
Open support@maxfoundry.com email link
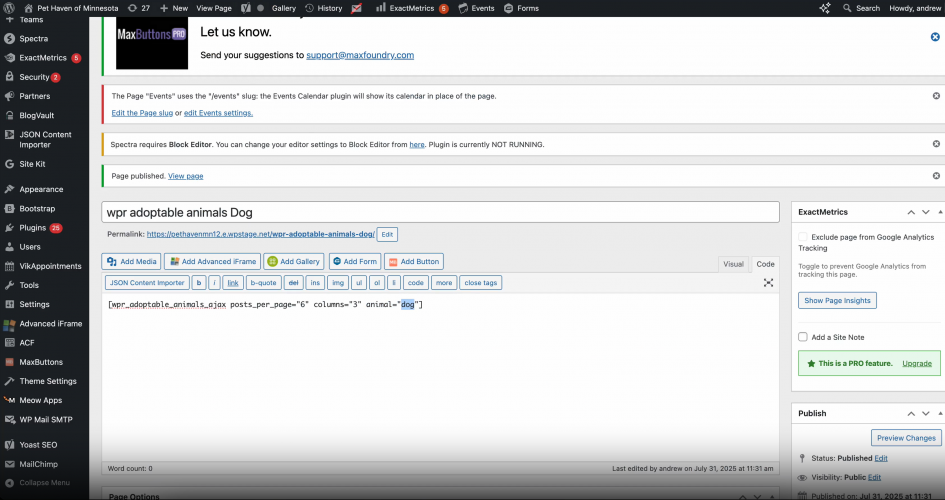360,55
